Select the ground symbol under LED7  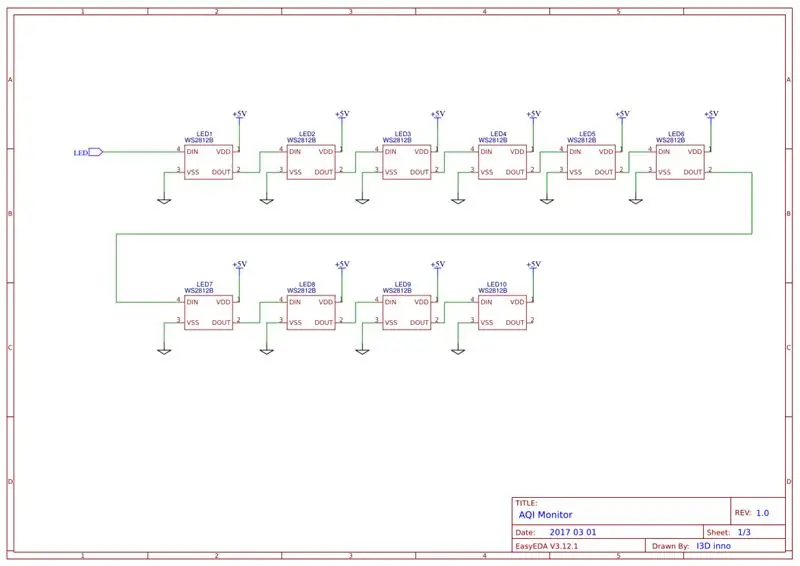[x=164, y=352]
